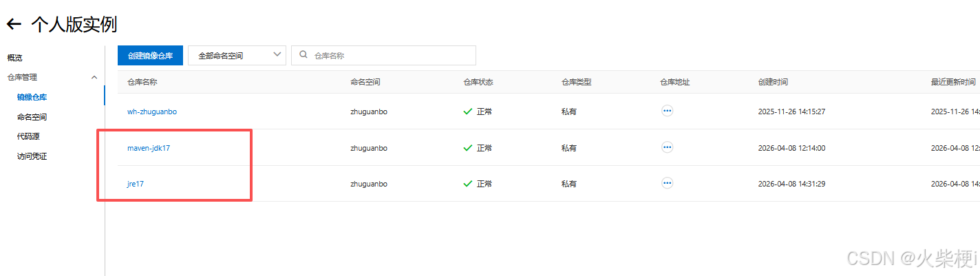Click zhuguanbo namespace in wh-zhuguanbo row
980x276 pixels.
(x=369, y=112)
